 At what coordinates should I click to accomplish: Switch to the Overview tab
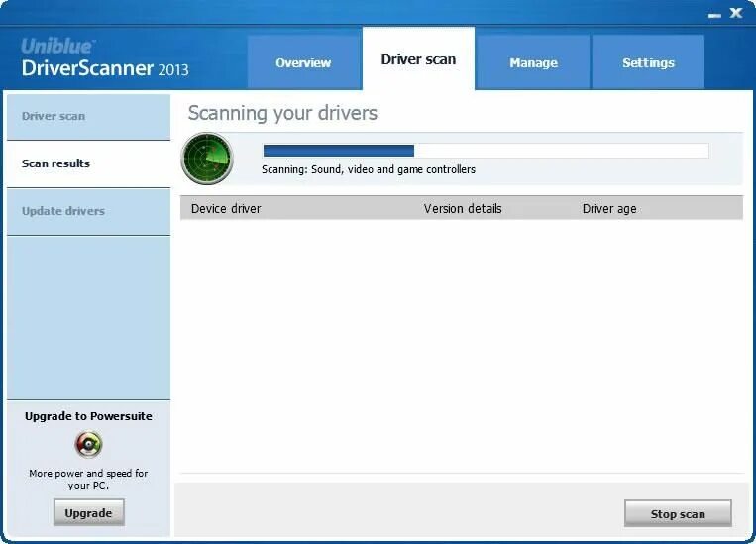[x=304, y=62]
